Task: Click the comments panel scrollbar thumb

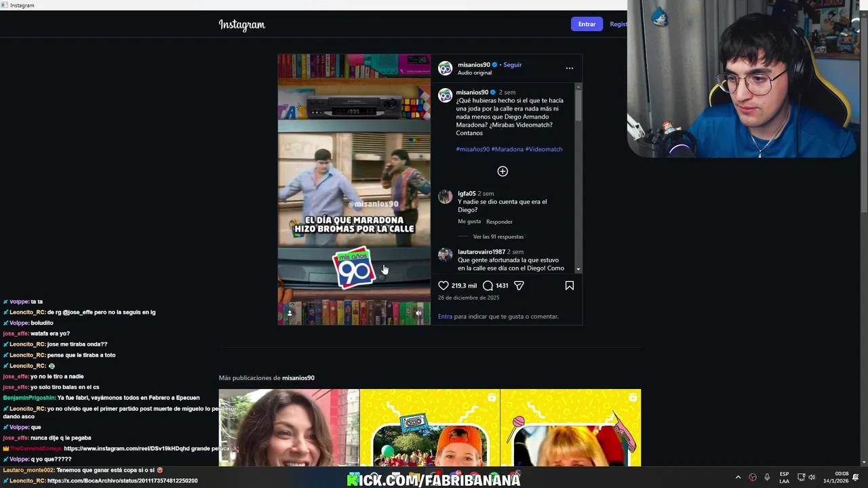Action: pyautogui.click(x=578, y=106)
